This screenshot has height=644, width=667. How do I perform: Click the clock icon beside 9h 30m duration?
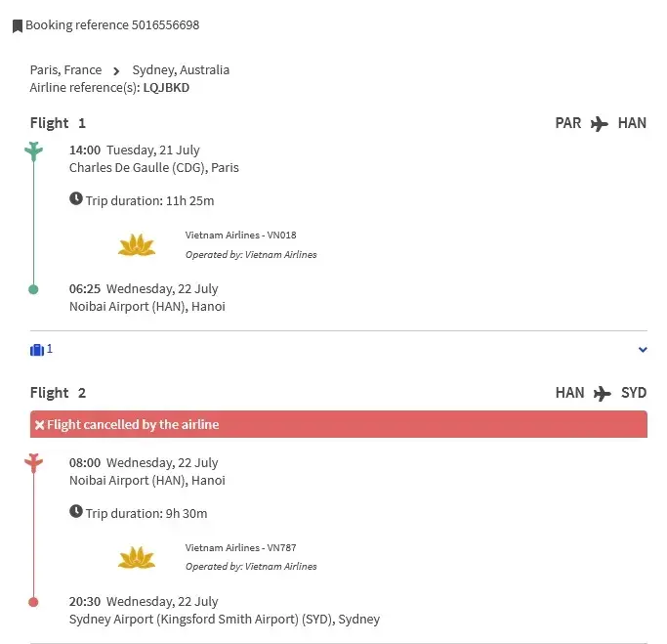click(x=76, y=512)
